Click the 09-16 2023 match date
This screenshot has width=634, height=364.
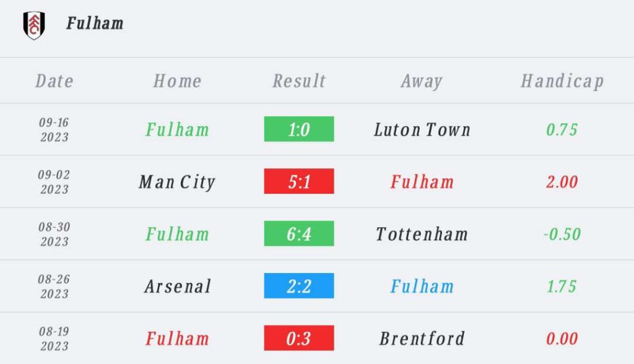(54, 129)
